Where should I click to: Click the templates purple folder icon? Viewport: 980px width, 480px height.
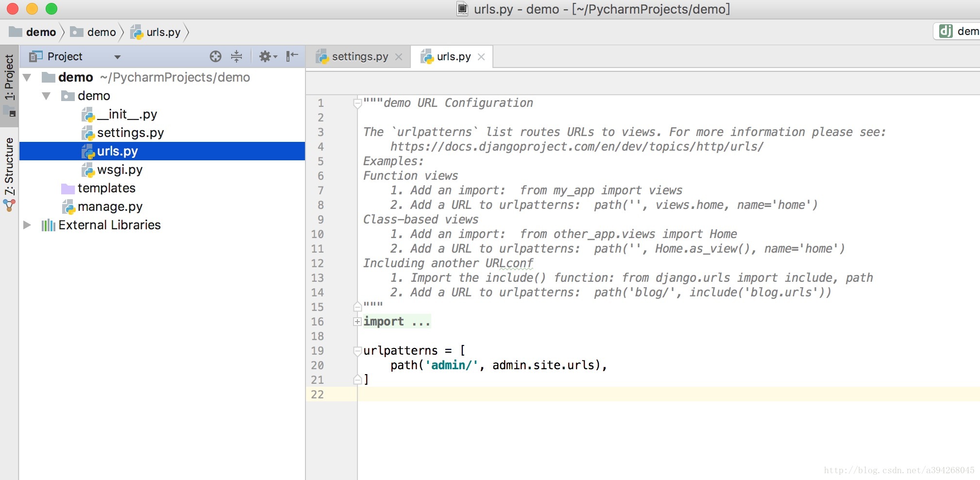pyautogui.click(x=68, y=189)
